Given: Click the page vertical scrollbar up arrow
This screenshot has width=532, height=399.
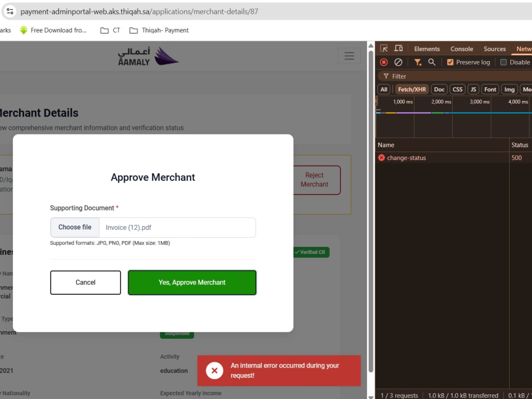Looking at the screenshot, I should coord(371,45).
